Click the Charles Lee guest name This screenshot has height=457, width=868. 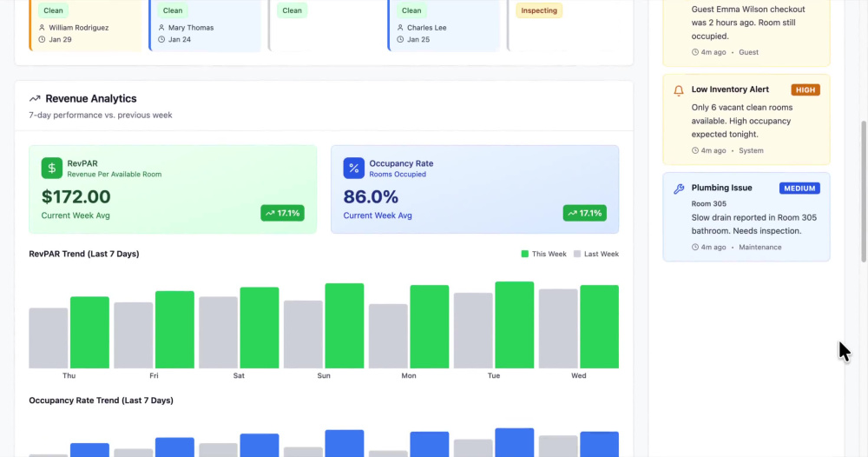427,28
